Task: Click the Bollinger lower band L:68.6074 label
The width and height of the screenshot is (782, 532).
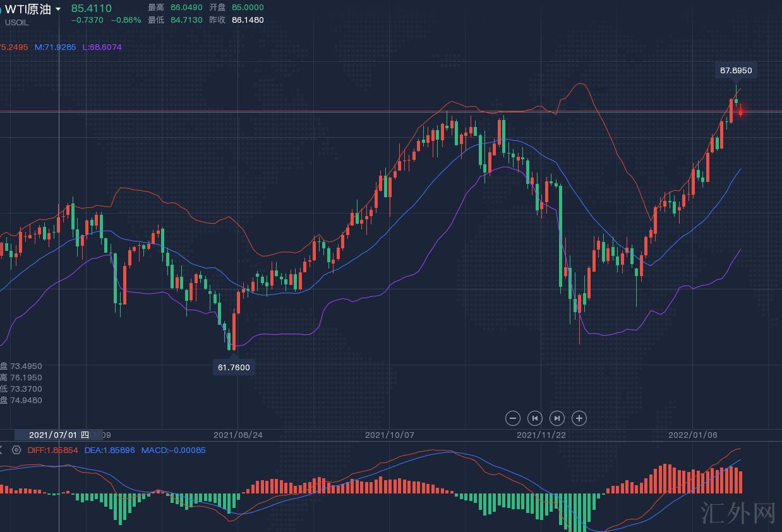Action: click(x=102, y=47)
